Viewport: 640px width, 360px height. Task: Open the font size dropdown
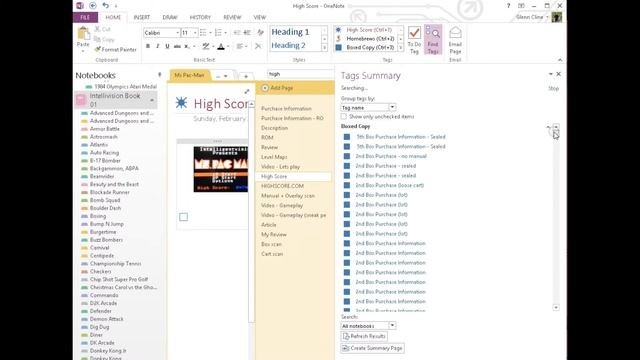coord(195,33)
